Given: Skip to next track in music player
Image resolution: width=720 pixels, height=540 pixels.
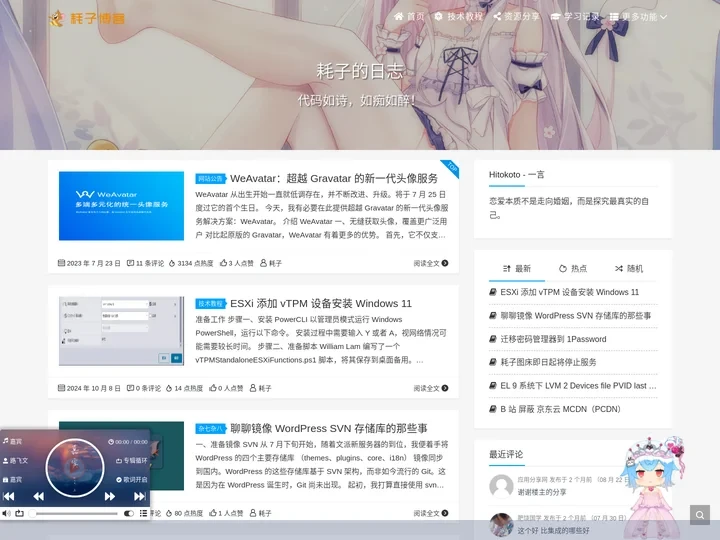Looking at the screenshot, I should tap(140, 496).
